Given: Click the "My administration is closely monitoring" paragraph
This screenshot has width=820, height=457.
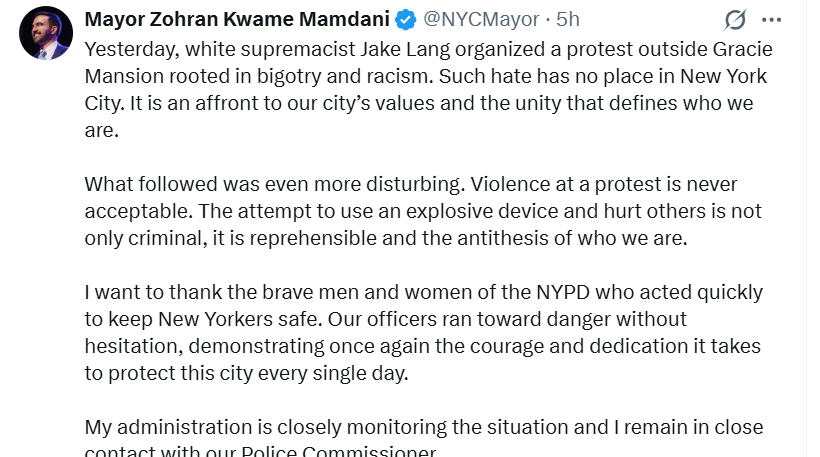Looking at the screenshot, I should (420, 439).
